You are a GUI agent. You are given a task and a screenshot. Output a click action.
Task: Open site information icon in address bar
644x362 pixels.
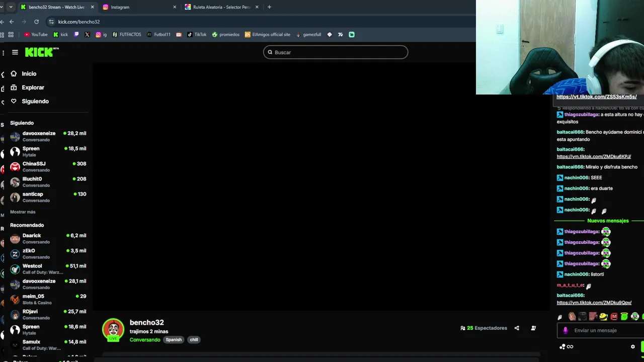click(x=51, y=22)
